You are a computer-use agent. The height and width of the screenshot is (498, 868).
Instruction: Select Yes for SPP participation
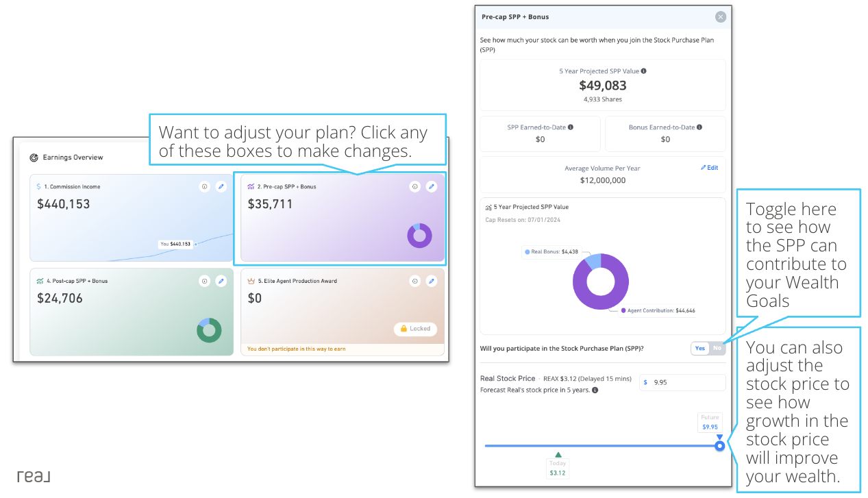coord(700,349)
